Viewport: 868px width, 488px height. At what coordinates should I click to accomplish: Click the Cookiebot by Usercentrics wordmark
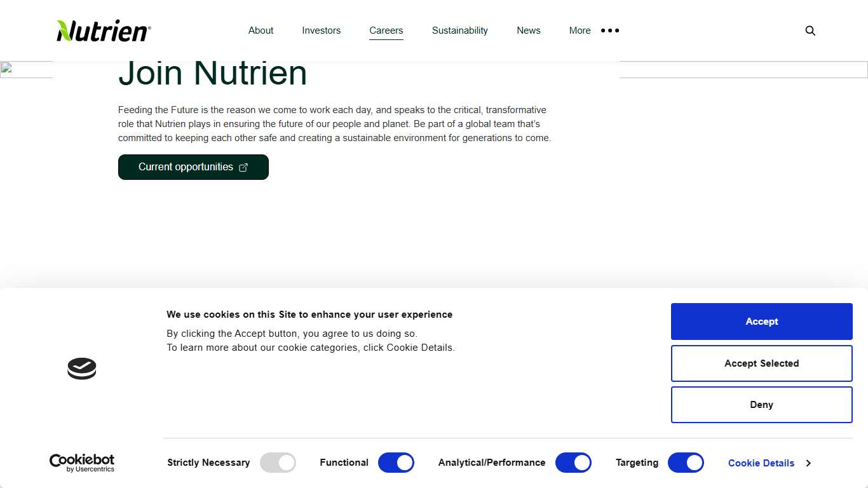click(x=82, y=463)
